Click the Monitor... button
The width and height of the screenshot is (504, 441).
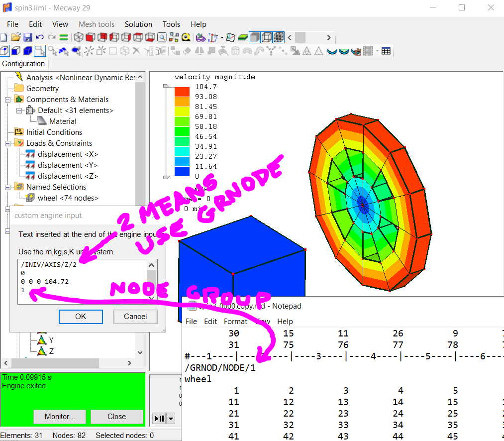(60, 417)
